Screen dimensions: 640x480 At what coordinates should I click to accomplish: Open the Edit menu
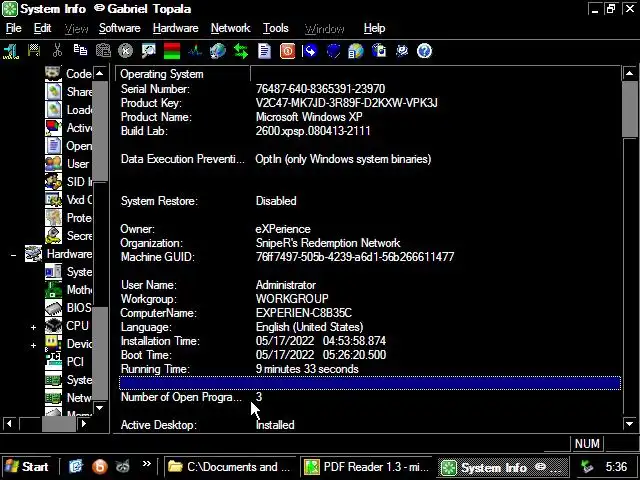click(42, 28)
